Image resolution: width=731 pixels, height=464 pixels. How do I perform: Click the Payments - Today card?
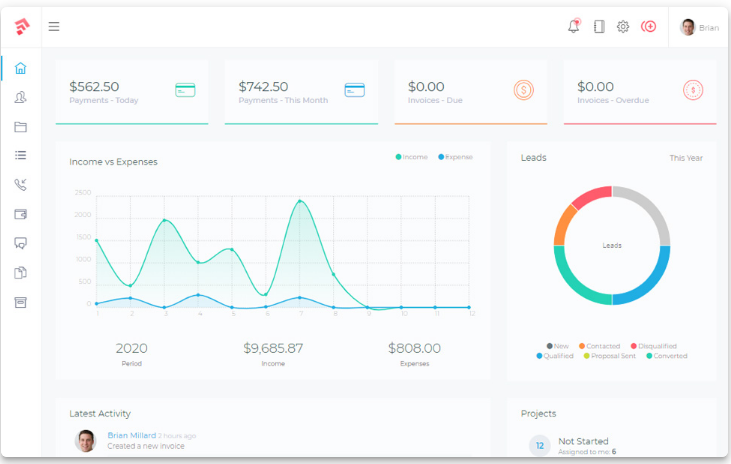[x=132, y=92]
